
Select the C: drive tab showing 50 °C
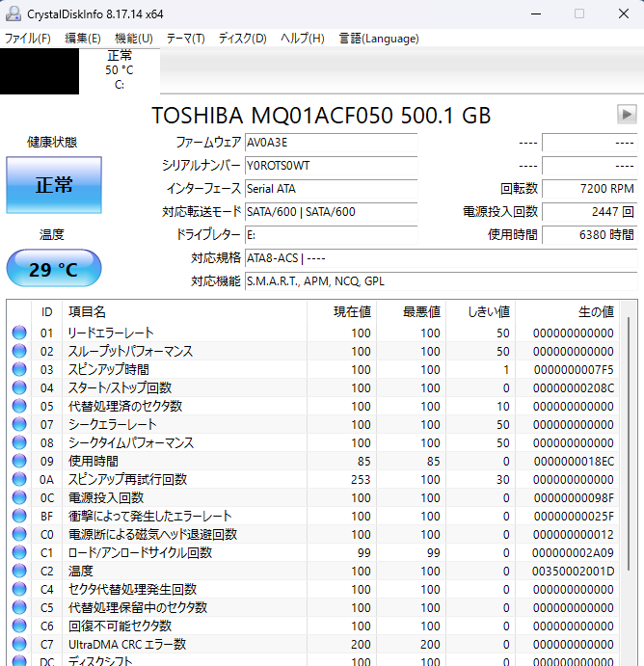[120, 70]
